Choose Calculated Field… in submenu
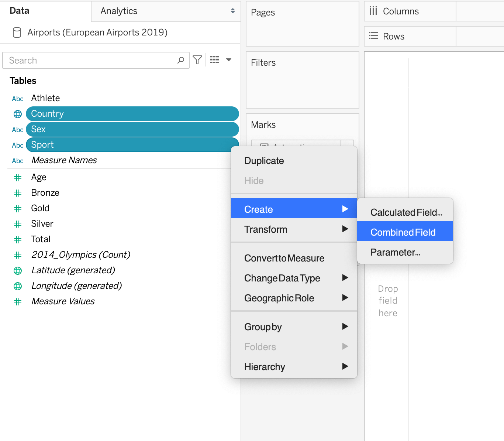Screen dimensions: 504x441 [x=406, y=212]
